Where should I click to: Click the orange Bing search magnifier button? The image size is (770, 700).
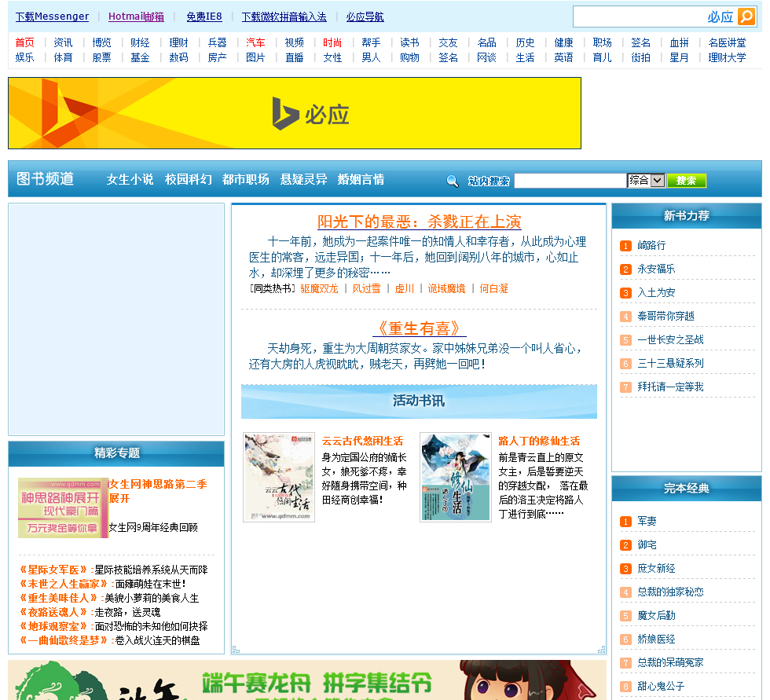point(746,16)
